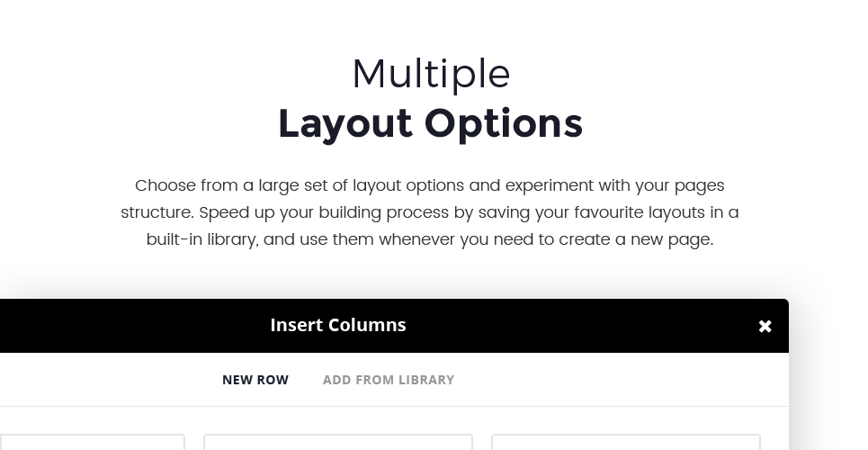Click the paragraph line starting with Choose
Screen dimensions: 868x450
(430, 186)
